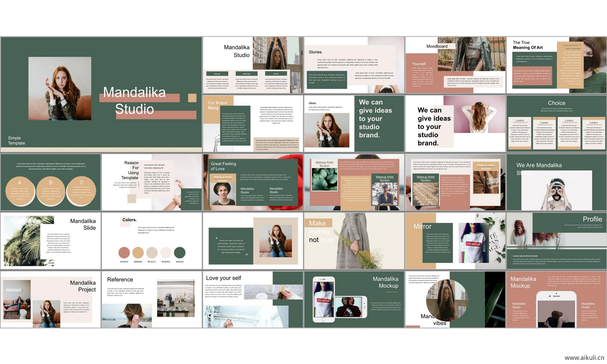Image resolution: width=607 pixels, height=364 pixels.
Task: Open the Make money not love slide
Action: click(x=354, y=241)
